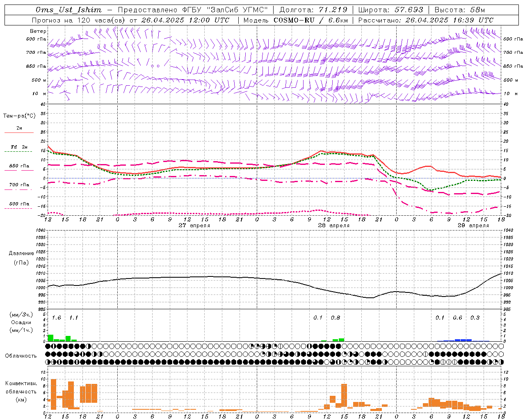
Task: Click the Ветер wind panel label
Action: [x=38, y=31]
